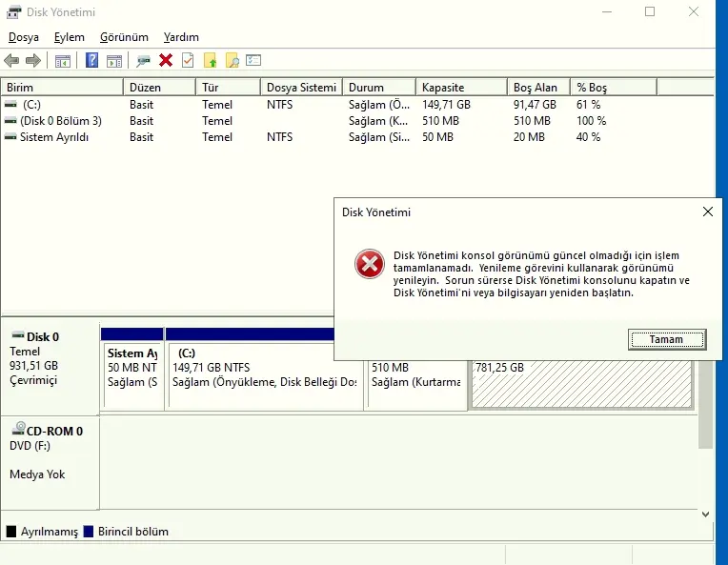Click the CD-ROM 0 disc icon
Screen dimensions: 728x565
tap(18, 429)
